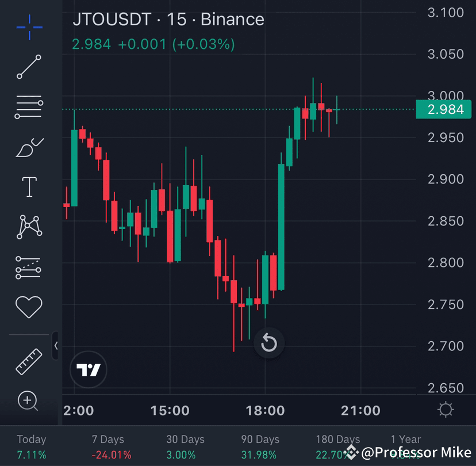The image size is (476, 466).
Task: Select the Measure ruler tool
Action: point(28,362)
